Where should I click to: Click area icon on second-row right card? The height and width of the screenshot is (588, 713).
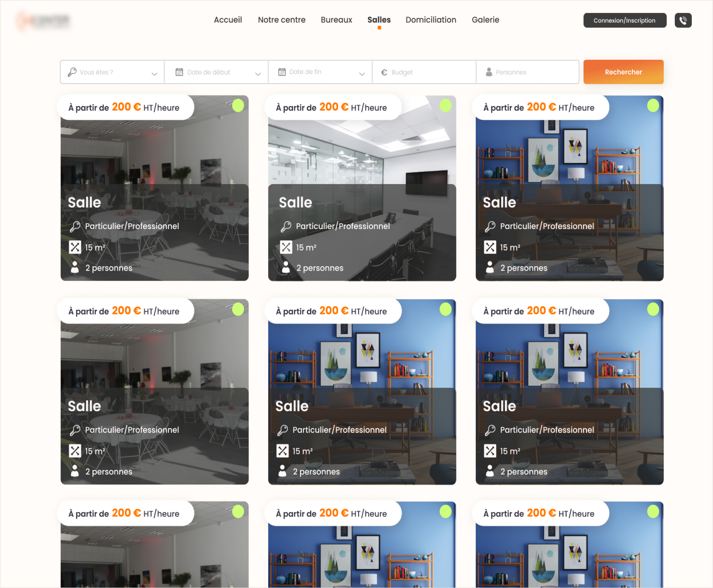(490, 451)
